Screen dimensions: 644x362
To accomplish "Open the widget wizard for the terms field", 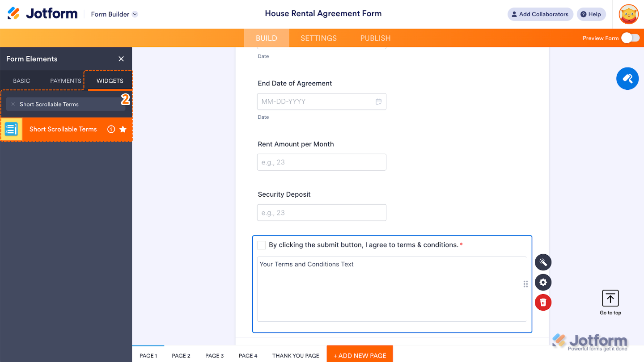I will coord(543,262).
